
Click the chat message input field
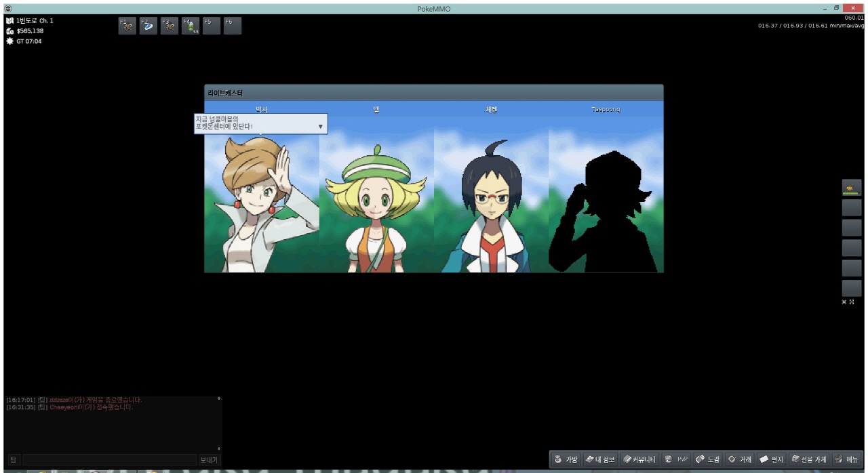coord(109,460)
